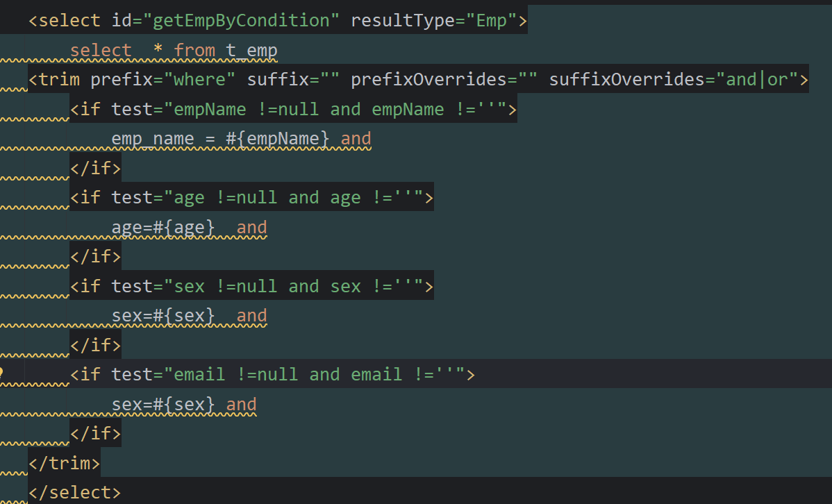Click trailing "and" after #{empName}
Screen dimensions: 832x504
click(x=356, y=139)
